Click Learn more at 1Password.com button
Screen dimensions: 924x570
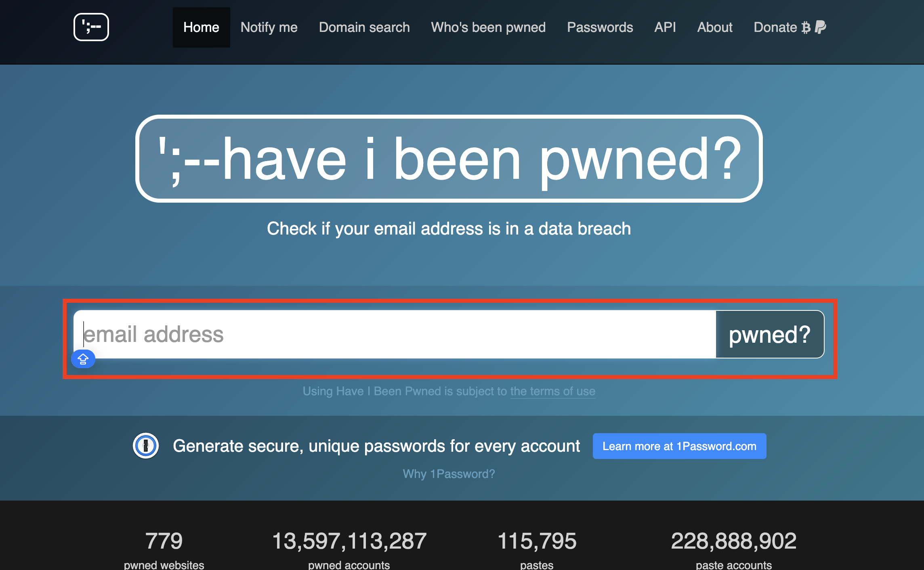(x=679, y=446)
